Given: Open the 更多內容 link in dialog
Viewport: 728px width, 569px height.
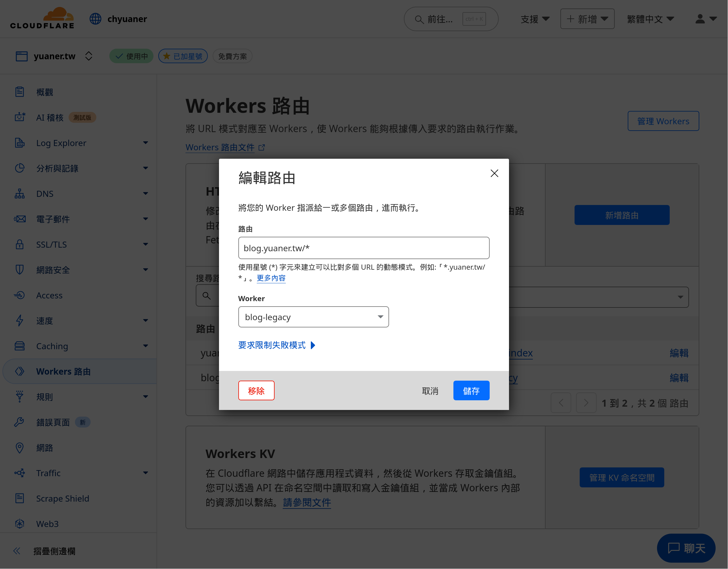Looking at the screenshot, I should [271, 278].
